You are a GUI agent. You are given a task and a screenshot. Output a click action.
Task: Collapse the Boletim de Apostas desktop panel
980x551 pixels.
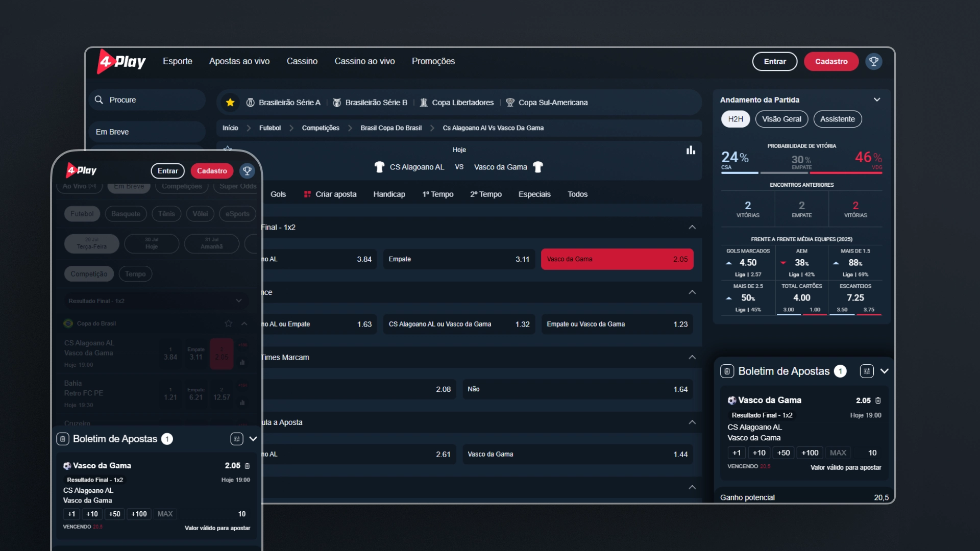point(885,371)
